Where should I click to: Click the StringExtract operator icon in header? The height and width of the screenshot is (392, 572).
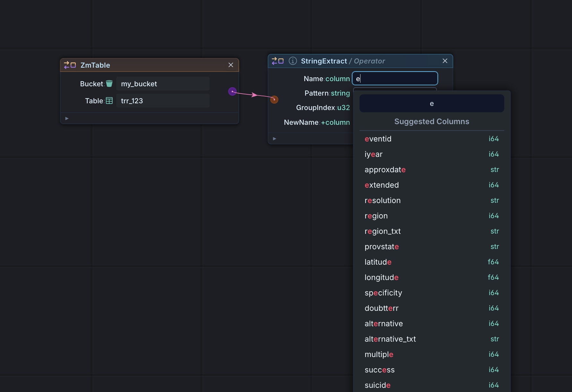(277, 61)
